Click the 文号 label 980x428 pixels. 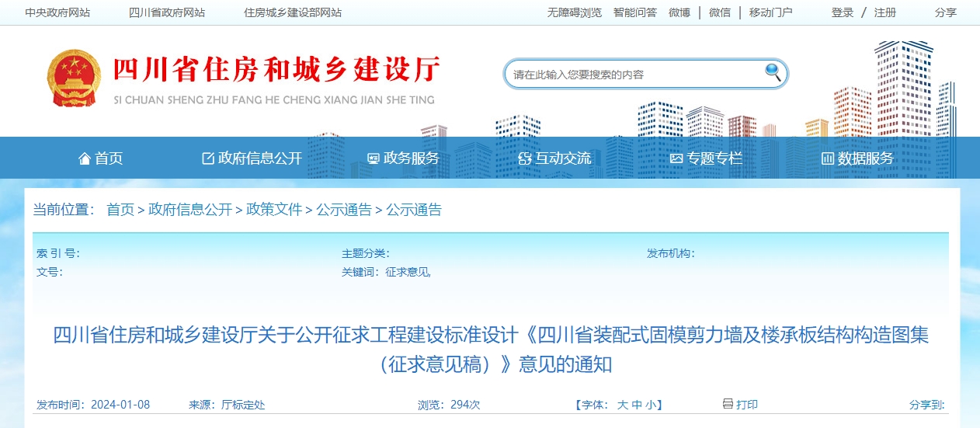50,272
